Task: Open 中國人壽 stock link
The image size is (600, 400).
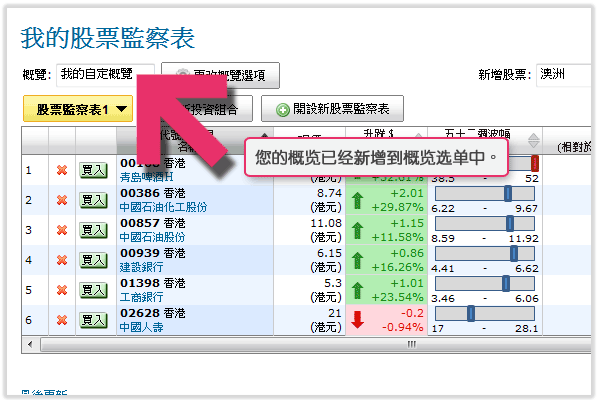Action: [142, 327]
